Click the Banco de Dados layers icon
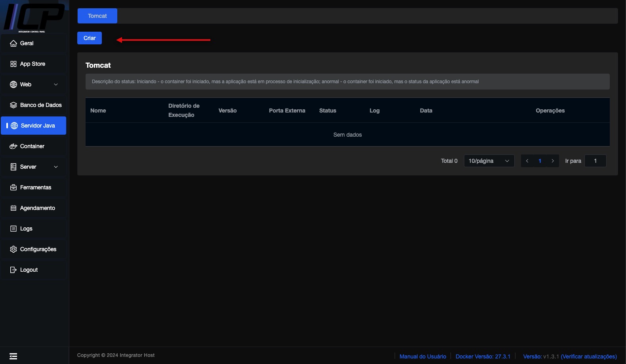 [13, 105]
